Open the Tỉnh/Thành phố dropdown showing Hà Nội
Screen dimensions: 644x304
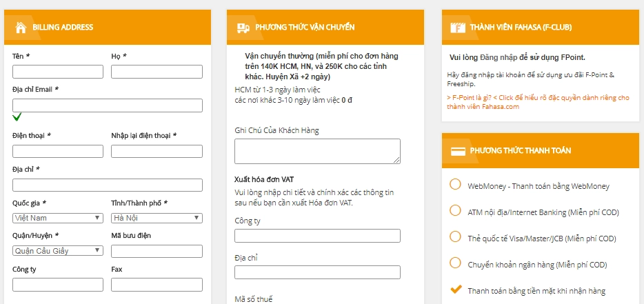[157, 218]
